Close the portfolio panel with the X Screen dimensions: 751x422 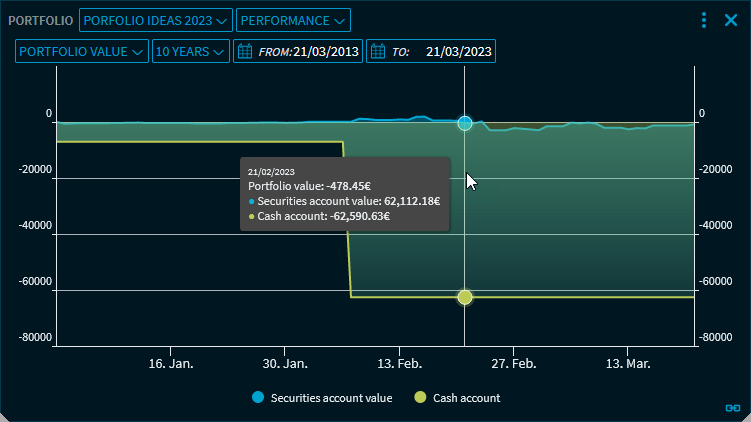tap(730, 20)
